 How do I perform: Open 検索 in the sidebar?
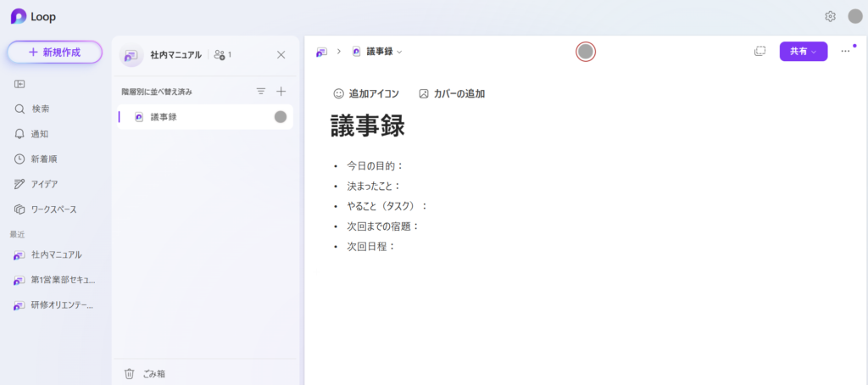pyautogui.click(x=40, y=109)
